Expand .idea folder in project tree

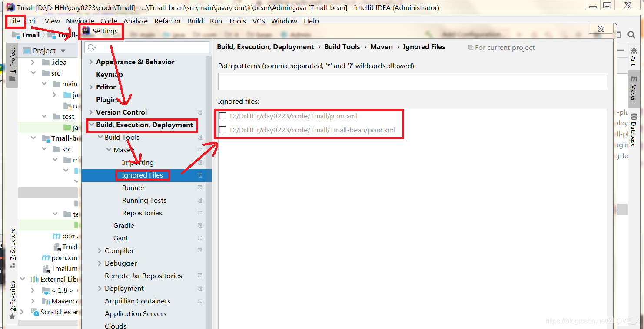click(x=33, y=62)
